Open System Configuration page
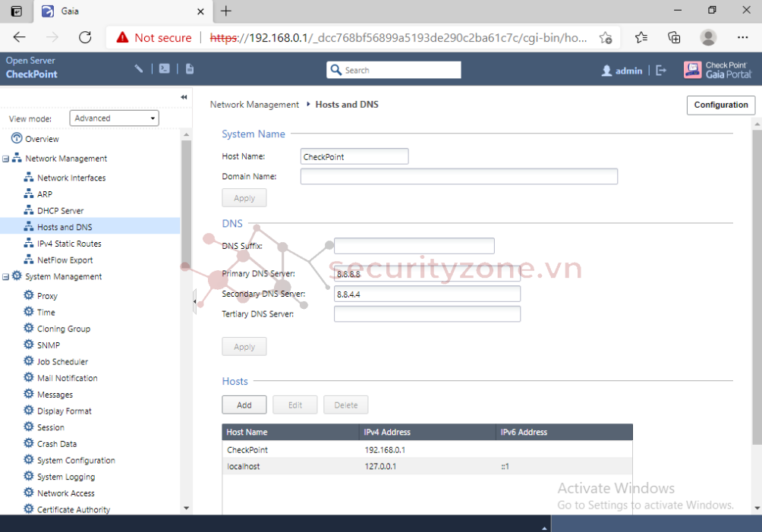 pyautogui.click(x=76, y=461)
